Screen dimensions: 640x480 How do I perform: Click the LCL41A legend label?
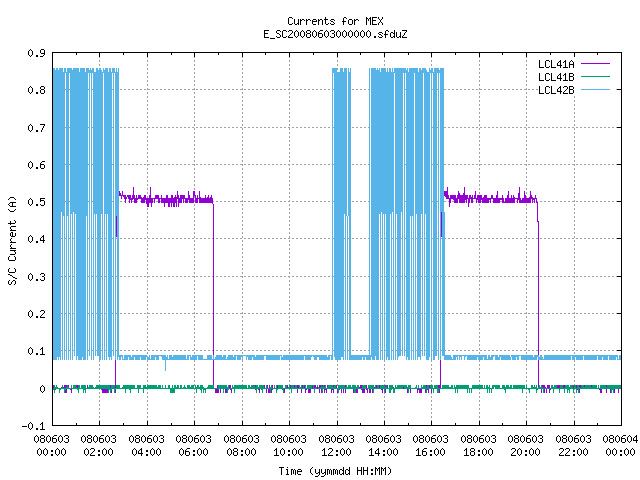[x=556, y=64]
